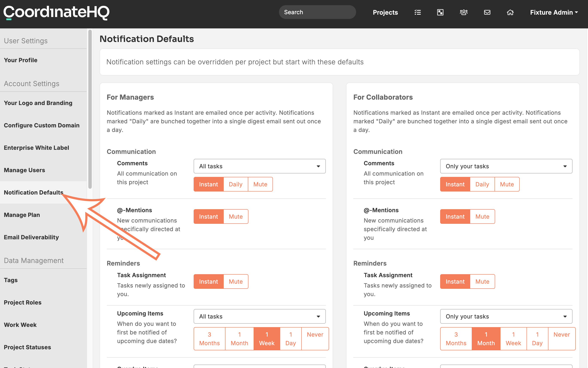Image resolution: width=588 pixels, height=368 pixels.
Task: Open the task list icon in header
Action: (x=417, y=12)
